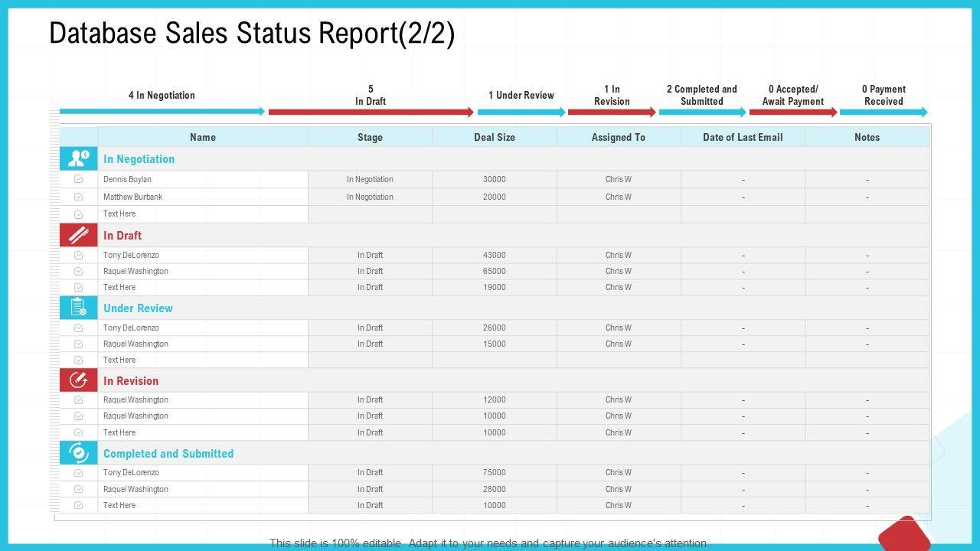This screenshot has height=551, width=980.
Task: Click the Completed and Submitted section heading in the table
Action: (x=168, y=454)
